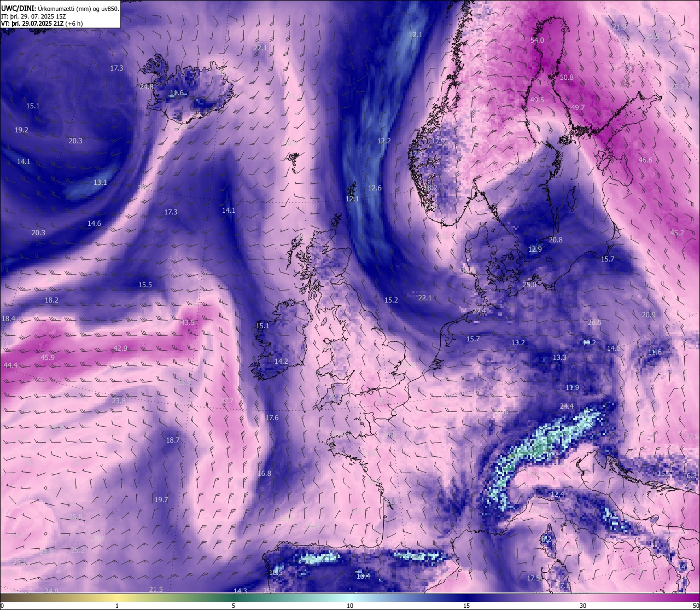The height and width of the screenshot is (610, 700).
Task: Click the UWC/DINI map title text
Action: [60, 9]
